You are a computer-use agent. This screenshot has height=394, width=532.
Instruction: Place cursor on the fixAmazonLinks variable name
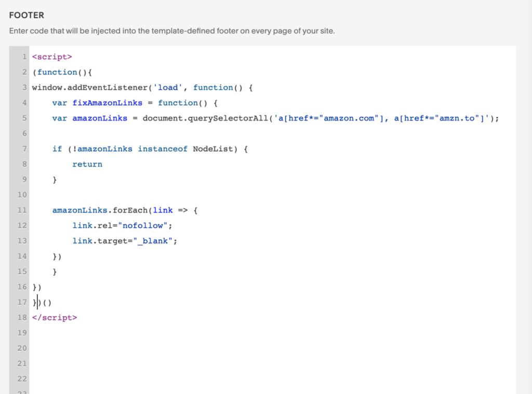tap(108, 103)
